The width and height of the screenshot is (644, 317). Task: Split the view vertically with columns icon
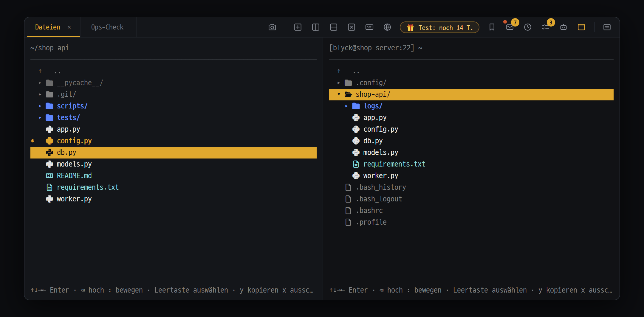[x=315, y=27]
